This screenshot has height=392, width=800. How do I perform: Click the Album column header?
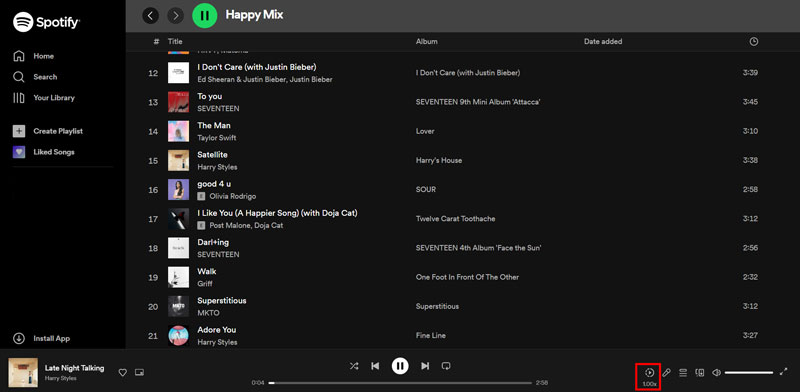click(x=427, y=42)
